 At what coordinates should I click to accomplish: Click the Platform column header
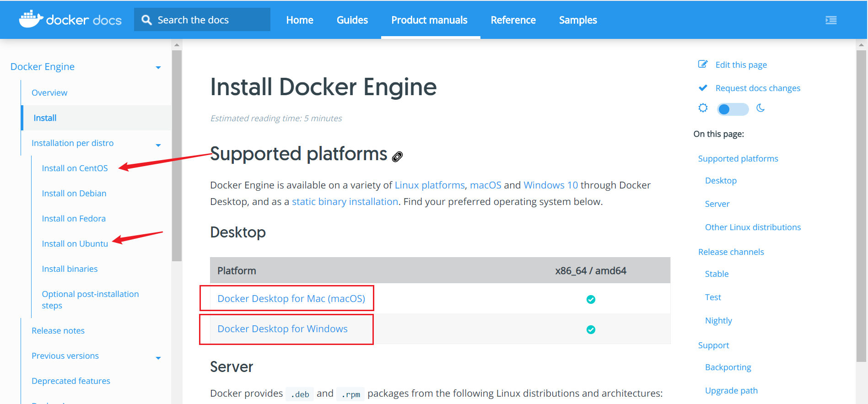coord(237,271)
